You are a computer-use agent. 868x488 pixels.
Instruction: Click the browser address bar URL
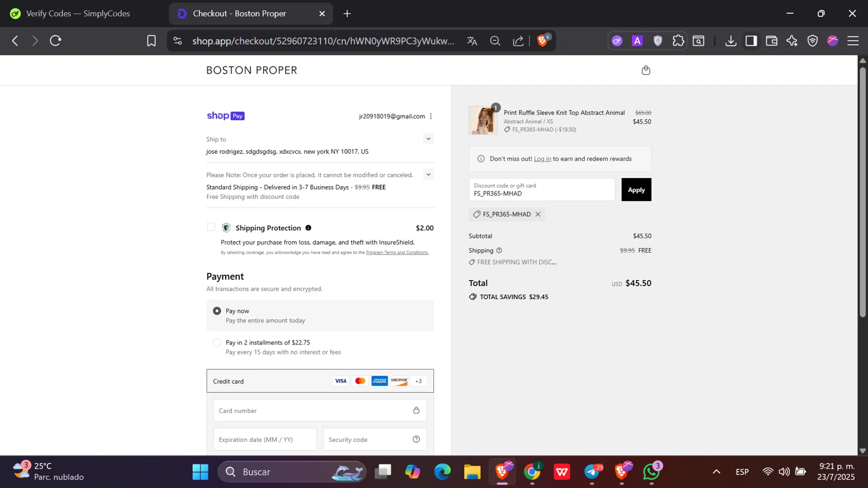coord(323,41)
